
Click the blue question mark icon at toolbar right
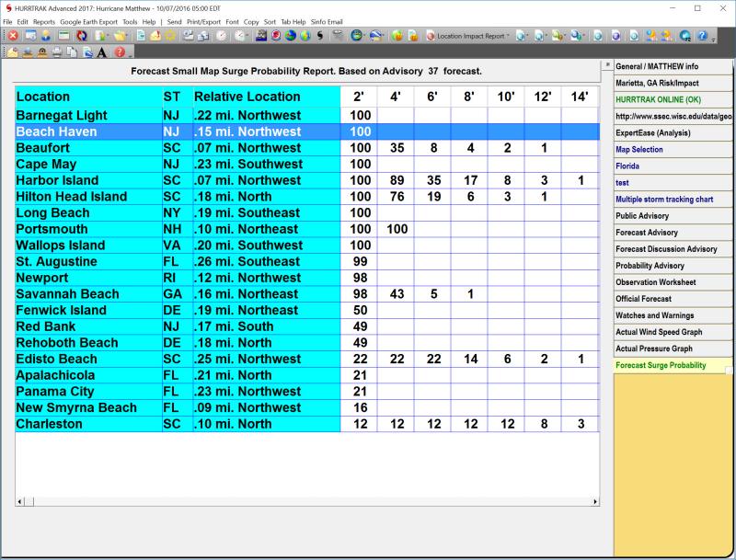point(703,36)
